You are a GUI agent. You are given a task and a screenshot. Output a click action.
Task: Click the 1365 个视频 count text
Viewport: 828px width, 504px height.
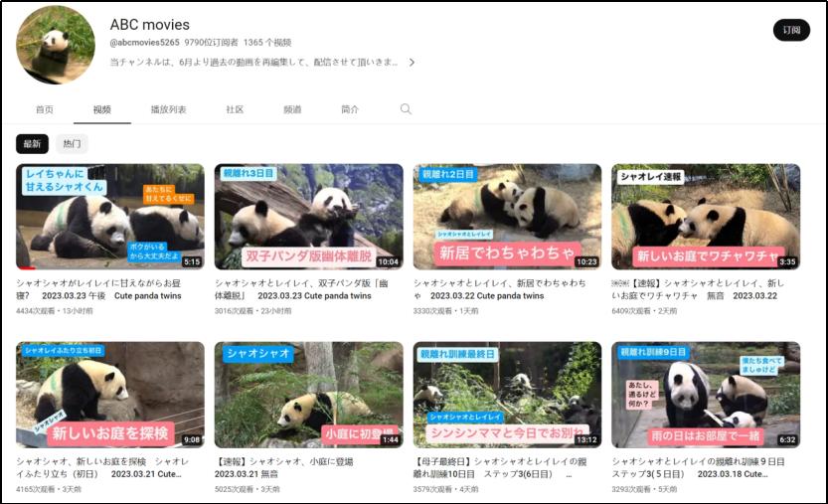[x=267, y=43]
